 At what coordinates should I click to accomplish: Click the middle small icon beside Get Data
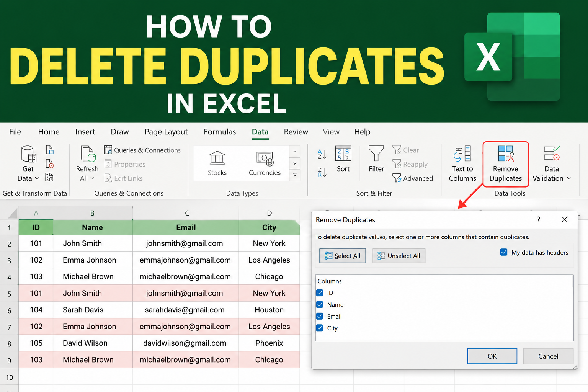tap(50, 163)
